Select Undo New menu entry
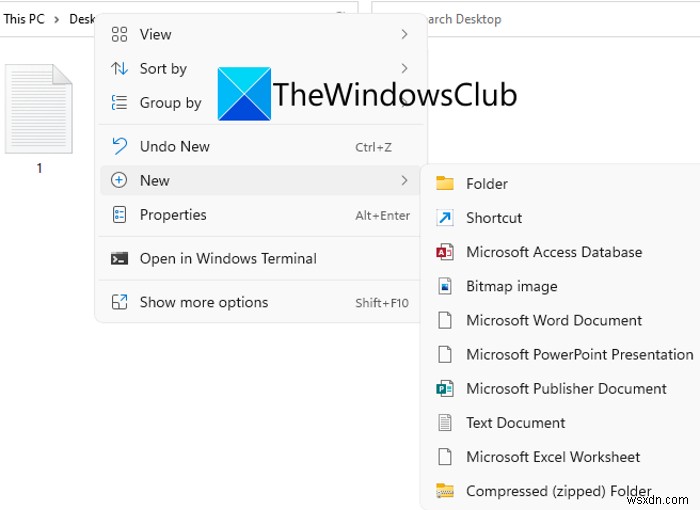Screen dimensions: 700x510 pos(260,146)
